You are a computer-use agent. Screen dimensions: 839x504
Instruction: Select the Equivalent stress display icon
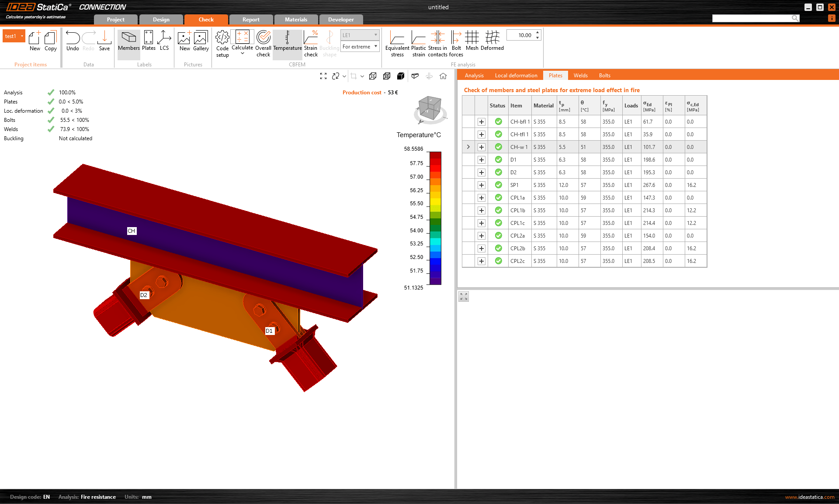397,42
